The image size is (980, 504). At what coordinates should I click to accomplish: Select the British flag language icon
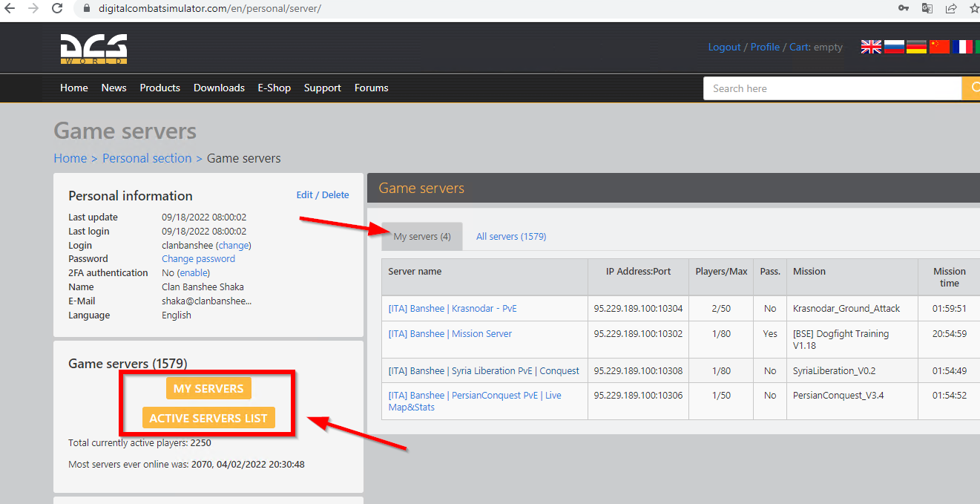point(871,47)
